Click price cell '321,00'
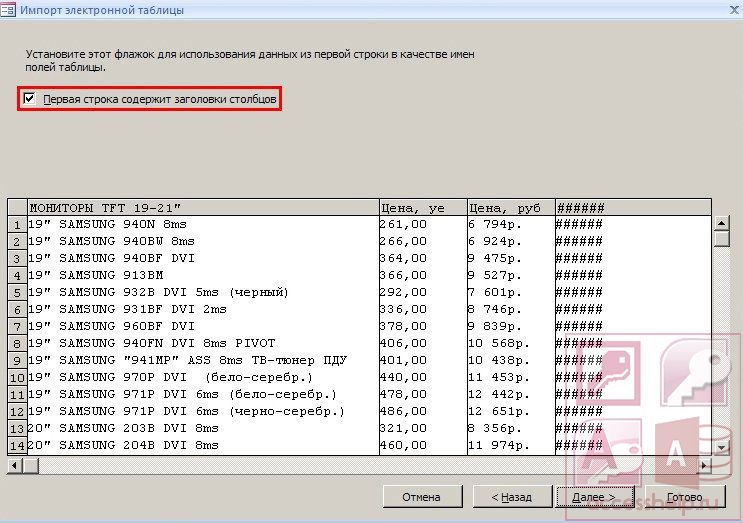The width and height of the screenshot is (743, 523). point(423,429)
